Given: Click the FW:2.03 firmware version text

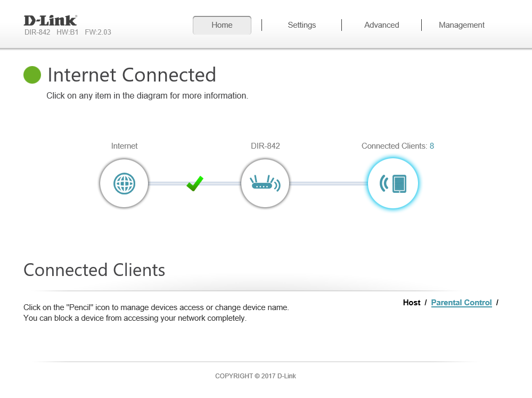Looking at the screenshot, I should pyautogui.click(x=98, y=33).
